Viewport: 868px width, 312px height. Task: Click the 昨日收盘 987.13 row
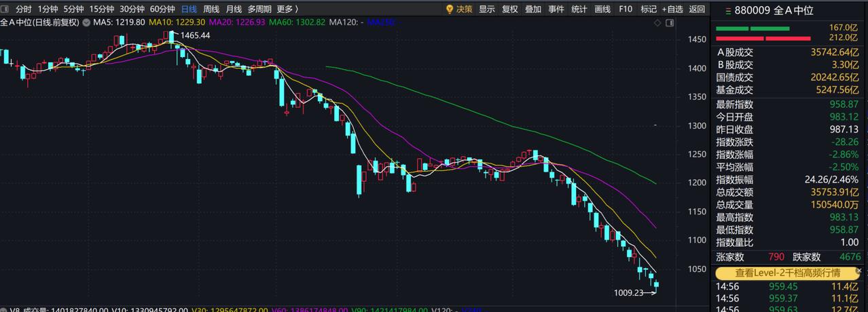point(789,129)
